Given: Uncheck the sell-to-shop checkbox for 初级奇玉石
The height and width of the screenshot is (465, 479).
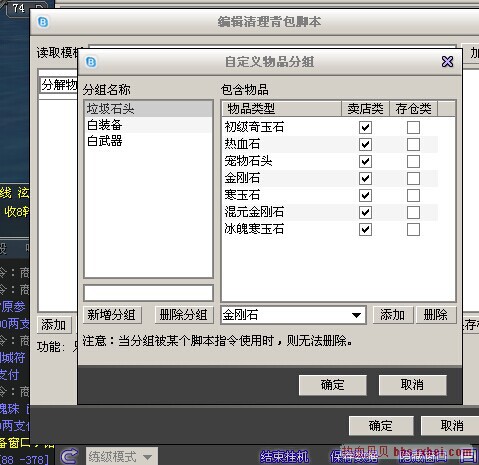Looking at the screenshot, I should [365, 127].
